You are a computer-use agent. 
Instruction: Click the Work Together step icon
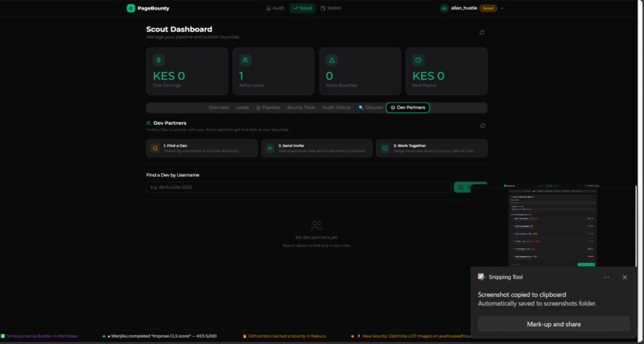click(385, 148)
